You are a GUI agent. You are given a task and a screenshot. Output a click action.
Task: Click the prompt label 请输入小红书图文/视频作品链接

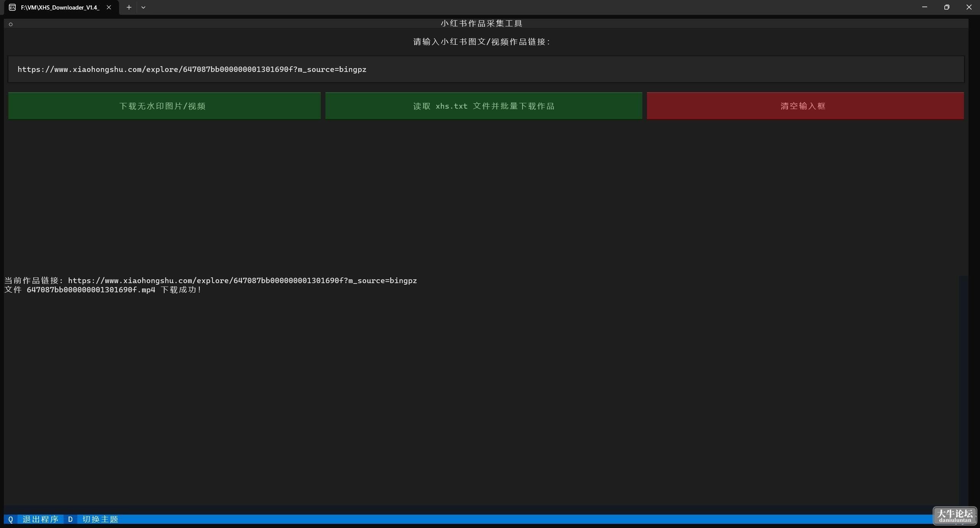[x=481, y=42]
